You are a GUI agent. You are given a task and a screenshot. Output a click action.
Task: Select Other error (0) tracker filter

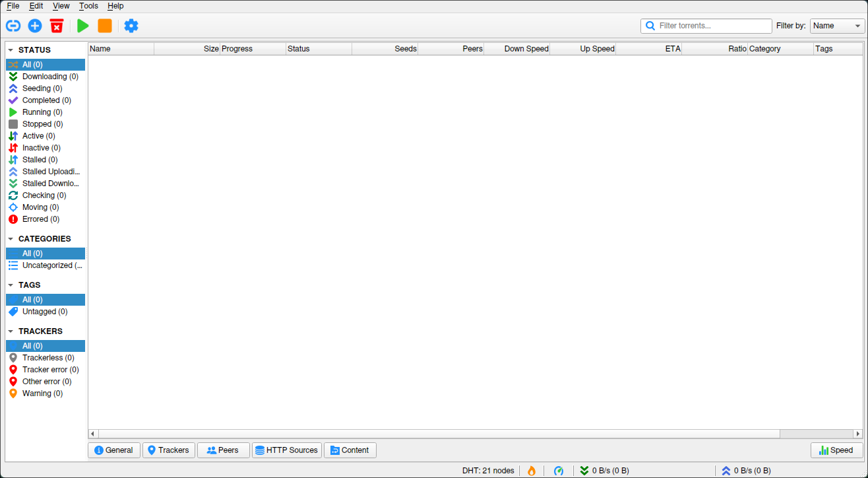coord(46,382)
